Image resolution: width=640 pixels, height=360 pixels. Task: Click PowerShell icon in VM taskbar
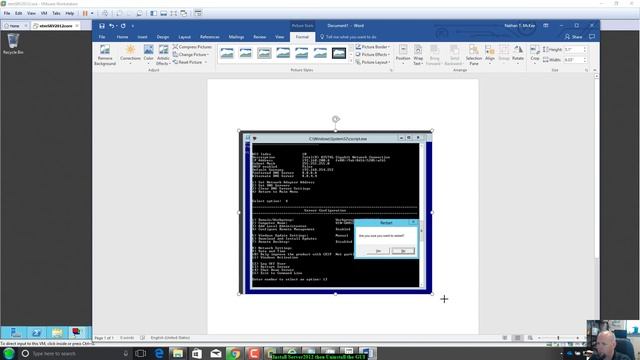(36, 333)
